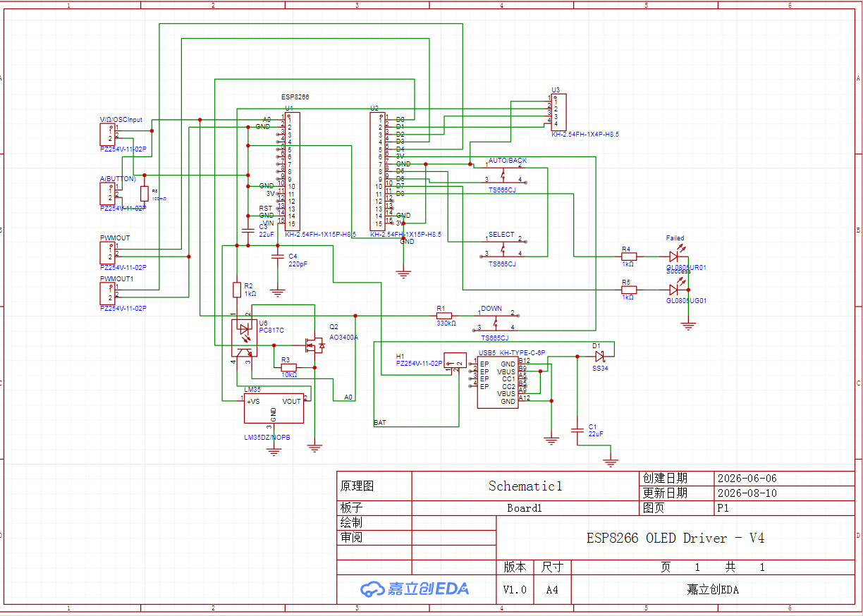
Task: Select capacitor C1 symbol near USB
Action: [577, 429]
